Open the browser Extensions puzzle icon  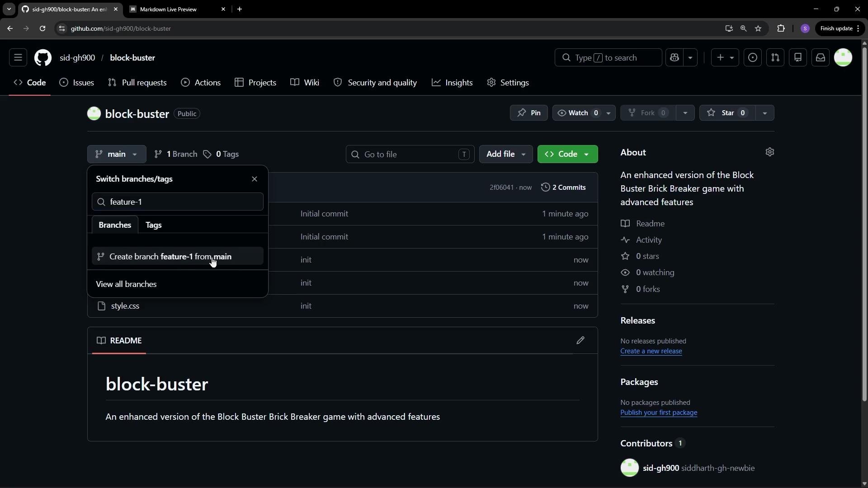tap(781, 28)
